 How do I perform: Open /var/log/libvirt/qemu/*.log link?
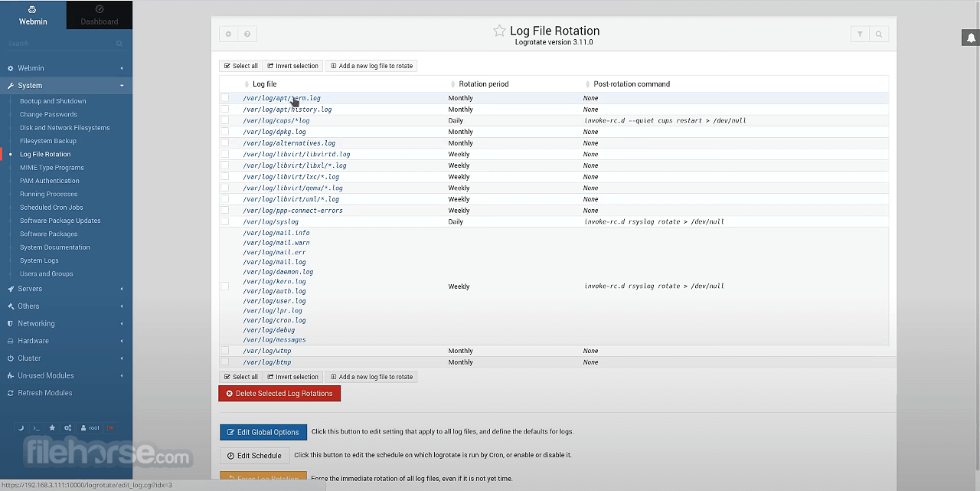coord(292,188)
